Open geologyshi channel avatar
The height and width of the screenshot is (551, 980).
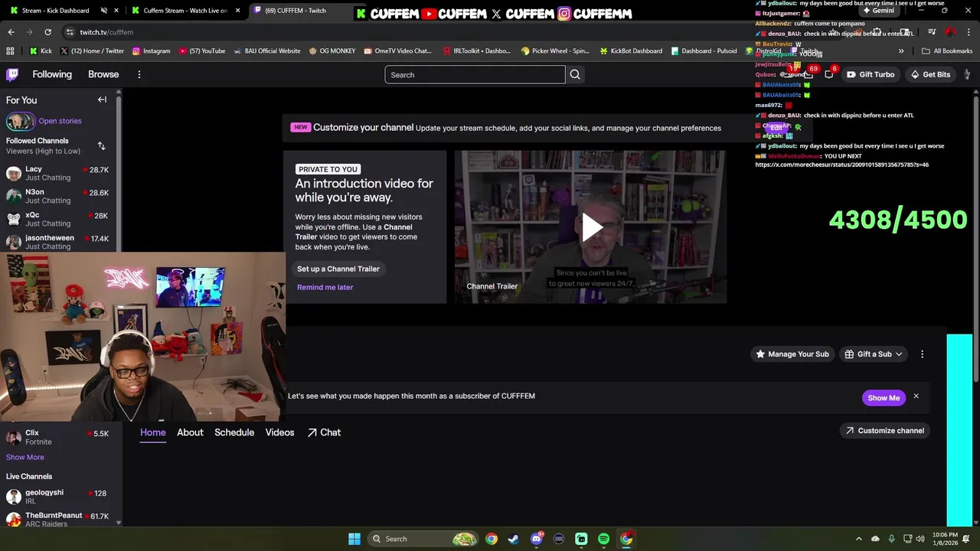(x=14, y=497)
